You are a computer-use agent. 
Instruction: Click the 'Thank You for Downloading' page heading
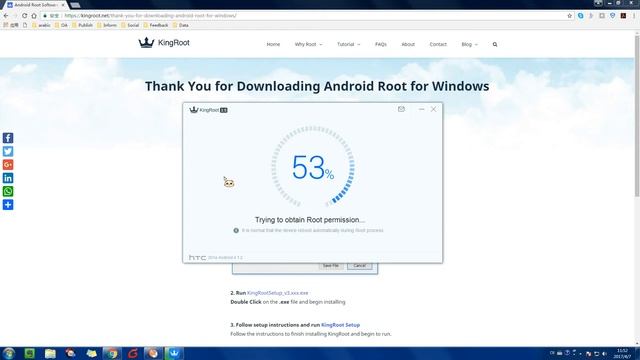(x=317, y=86)
